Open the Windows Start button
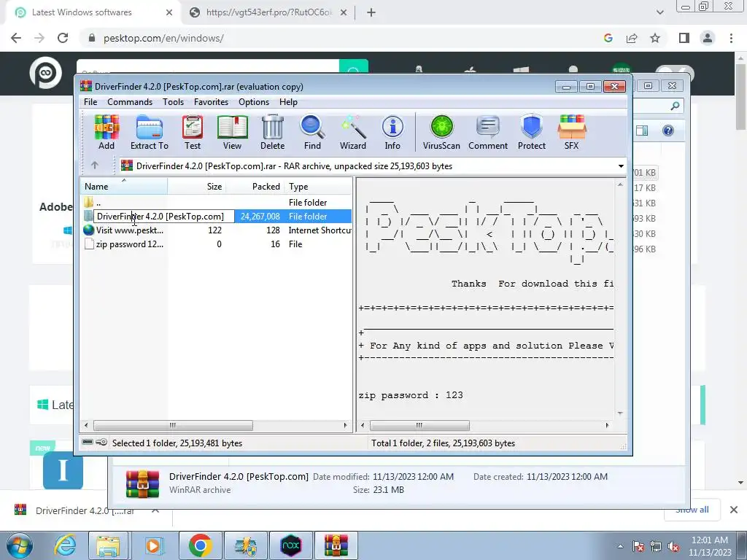The width and height of the screenshot is (747, 560). [x=18, y=545]
